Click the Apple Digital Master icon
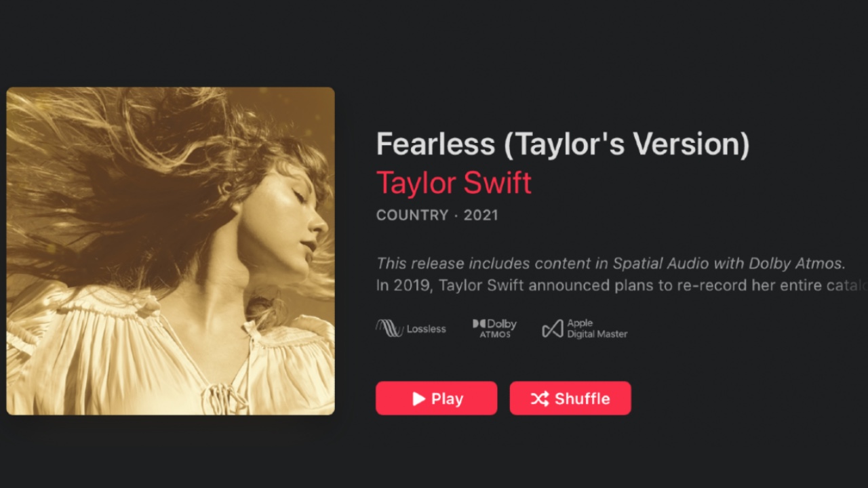868x488 pixels. tap(553, 329)
